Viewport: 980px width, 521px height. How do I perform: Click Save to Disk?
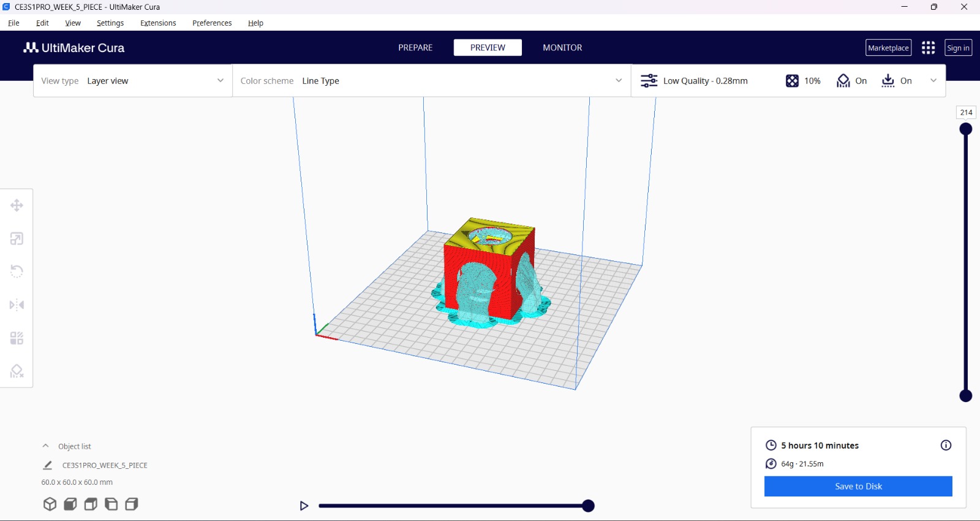click(x=858, y=486)
